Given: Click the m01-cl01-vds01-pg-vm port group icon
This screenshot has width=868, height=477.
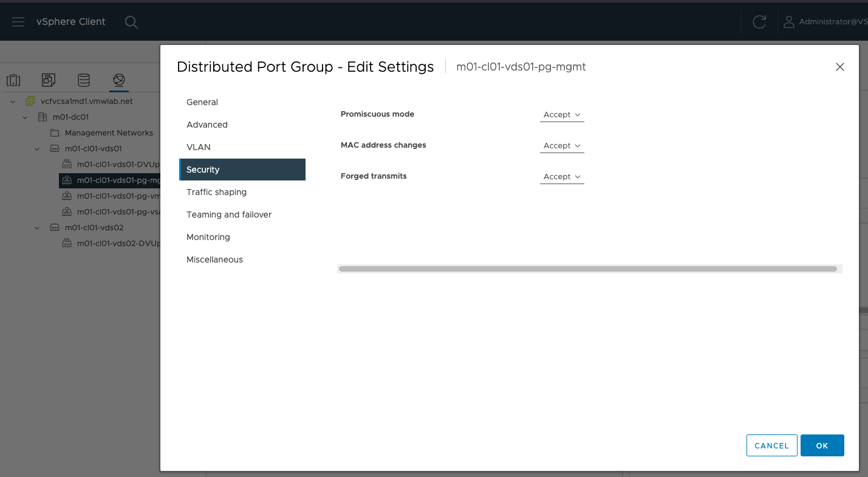Looking at the screenshot, I should [x=67, y=196].
